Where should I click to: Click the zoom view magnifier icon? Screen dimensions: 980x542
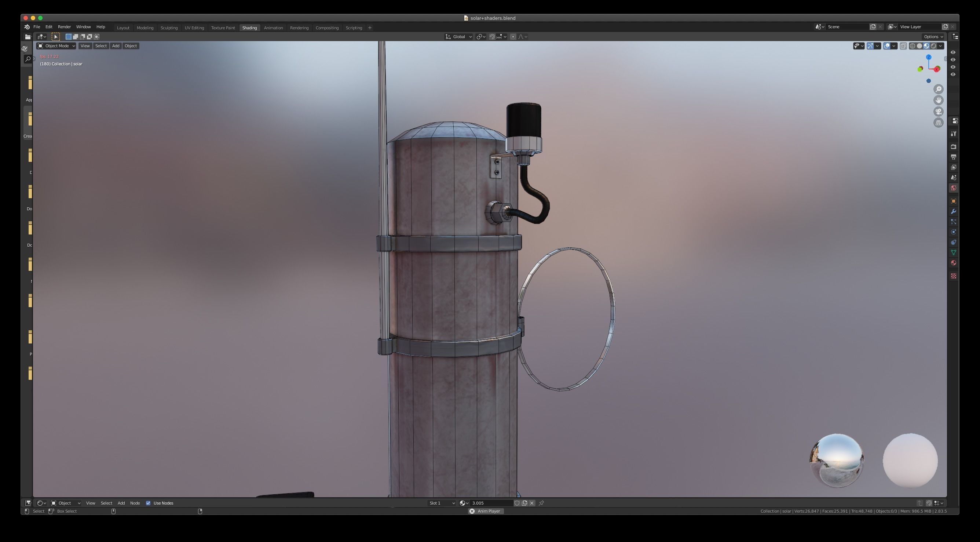[x=939, y=89]
